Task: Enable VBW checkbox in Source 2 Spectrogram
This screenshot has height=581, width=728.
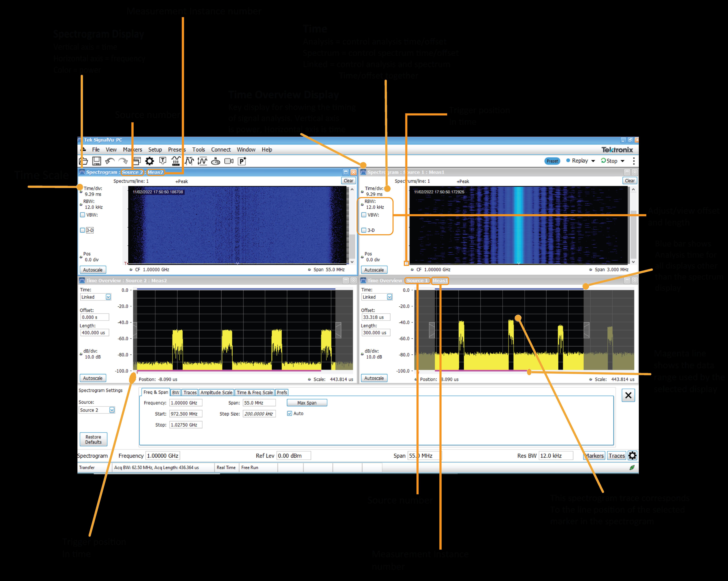Action: (82, 215)
